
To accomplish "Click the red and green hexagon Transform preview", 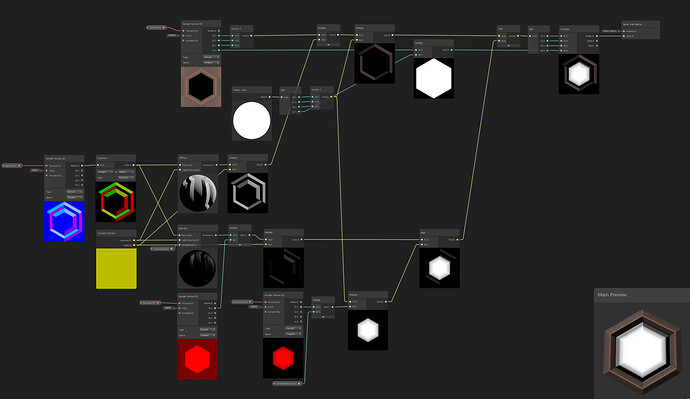I will pos(116,202).
